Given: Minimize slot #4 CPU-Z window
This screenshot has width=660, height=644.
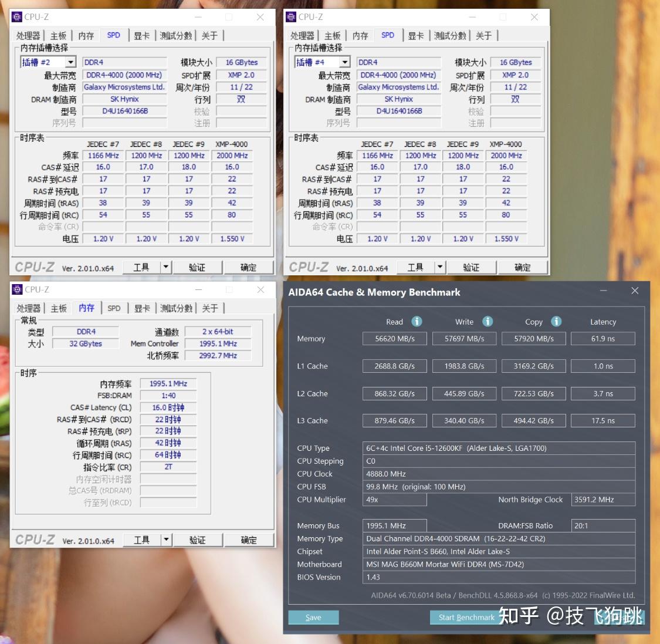Looking at the screenshot, I should tap(472, 17).
